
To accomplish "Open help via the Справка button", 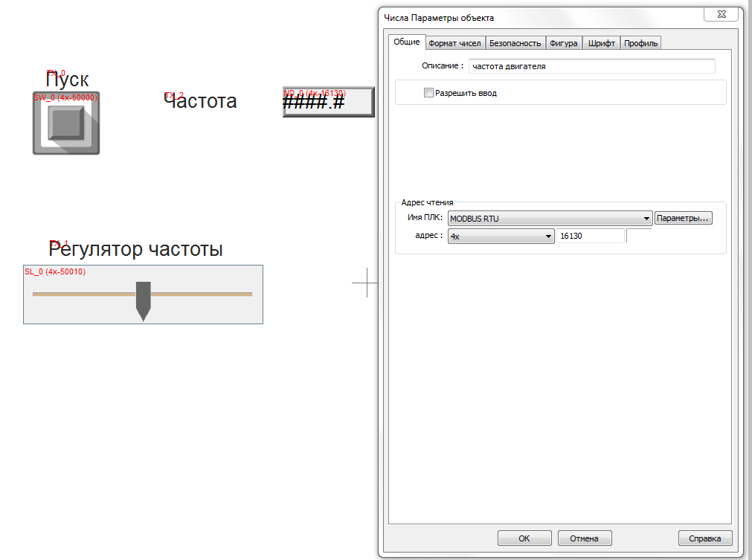I will pos(705,538).
